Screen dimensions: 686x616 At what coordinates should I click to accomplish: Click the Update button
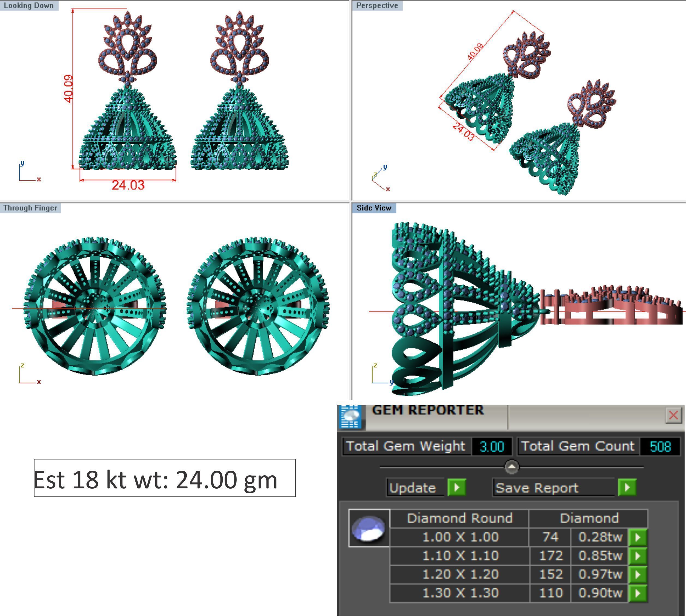(x=416, y=488)
